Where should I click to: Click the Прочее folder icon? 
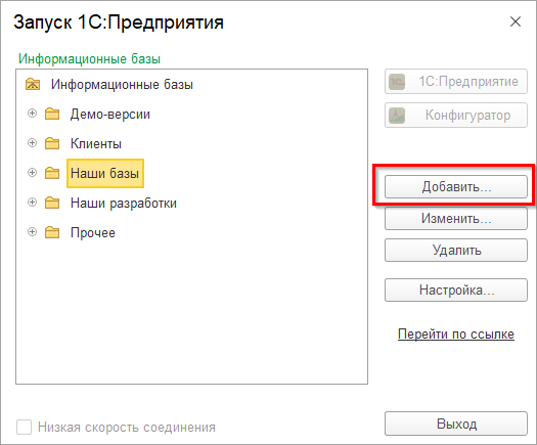coord(52,232)
